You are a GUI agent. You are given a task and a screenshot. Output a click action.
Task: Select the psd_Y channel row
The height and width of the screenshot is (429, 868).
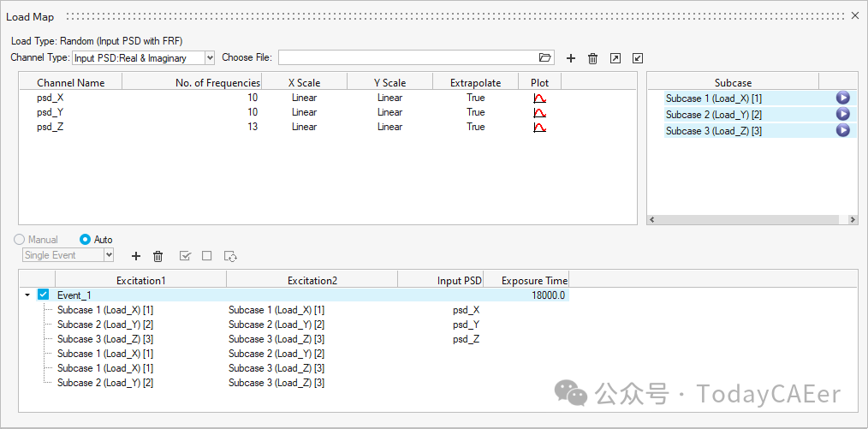pos(328,112)
